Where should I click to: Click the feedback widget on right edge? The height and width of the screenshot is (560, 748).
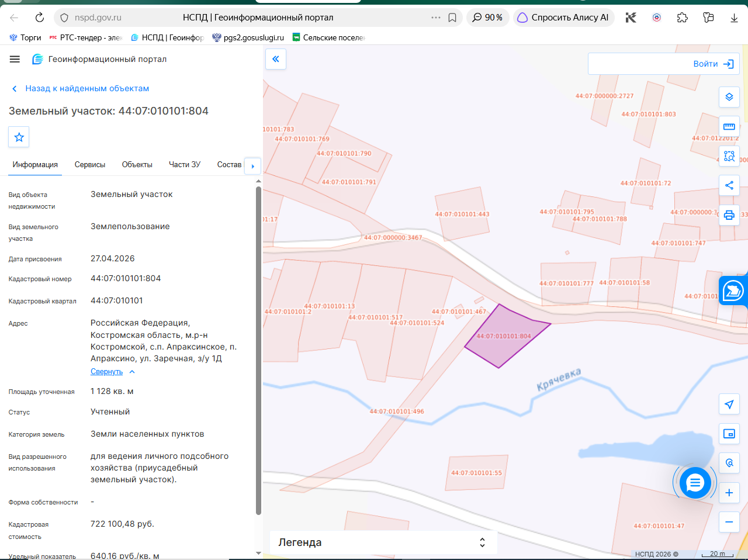pos(733,290)
